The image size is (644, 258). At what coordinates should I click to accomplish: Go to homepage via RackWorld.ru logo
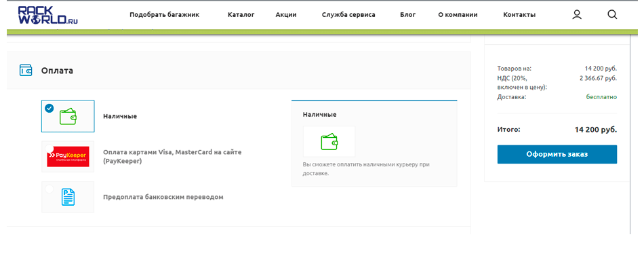48,15
